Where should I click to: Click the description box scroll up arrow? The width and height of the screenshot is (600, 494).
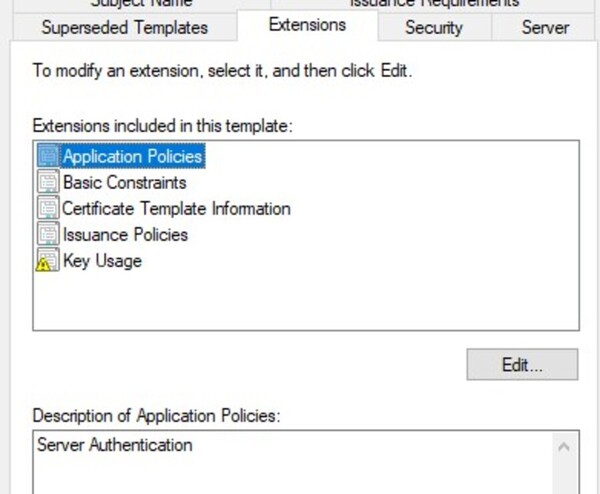pyautogui.click(x=565, y=446)
